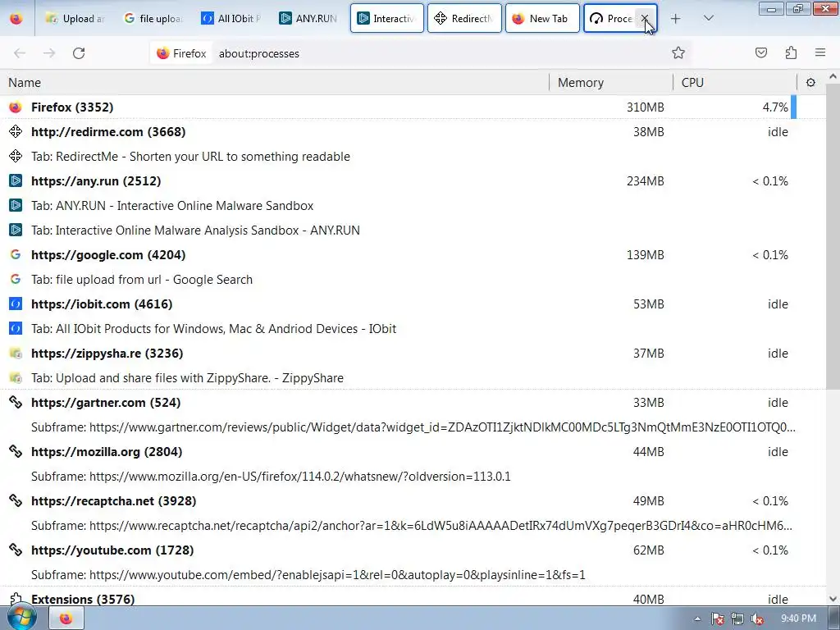840x630 pixels.
Task: Click the page vertical scrollbar thumb
Action: pos(833,235)
